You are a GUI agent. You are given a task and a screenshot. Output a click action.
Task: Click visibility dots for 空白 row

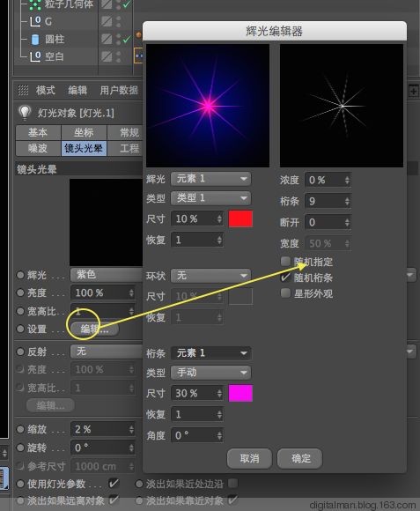click(x=118, y=56)
